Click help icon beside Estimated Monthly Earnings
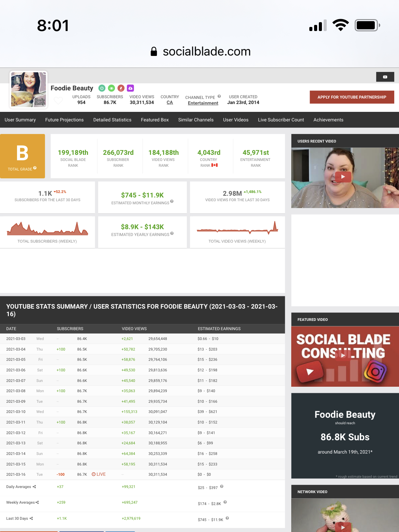 click(172, 202)
